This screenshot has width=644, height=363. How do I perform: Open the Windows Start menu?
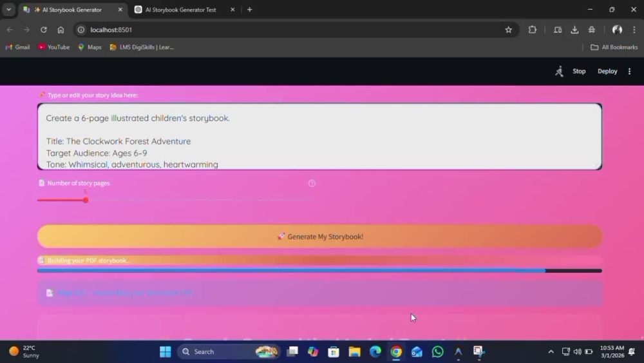point(166,351)
